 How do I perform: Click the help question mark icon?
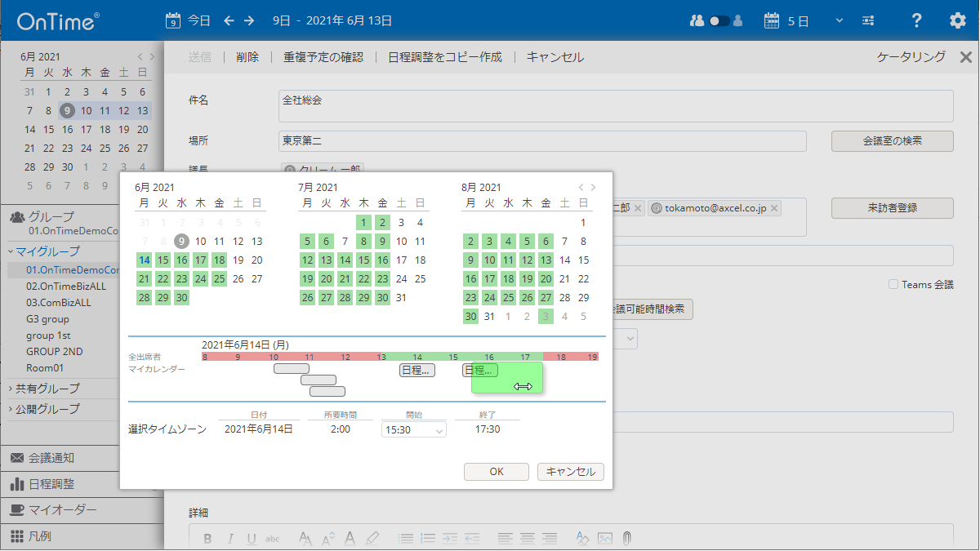click(916, 20)
